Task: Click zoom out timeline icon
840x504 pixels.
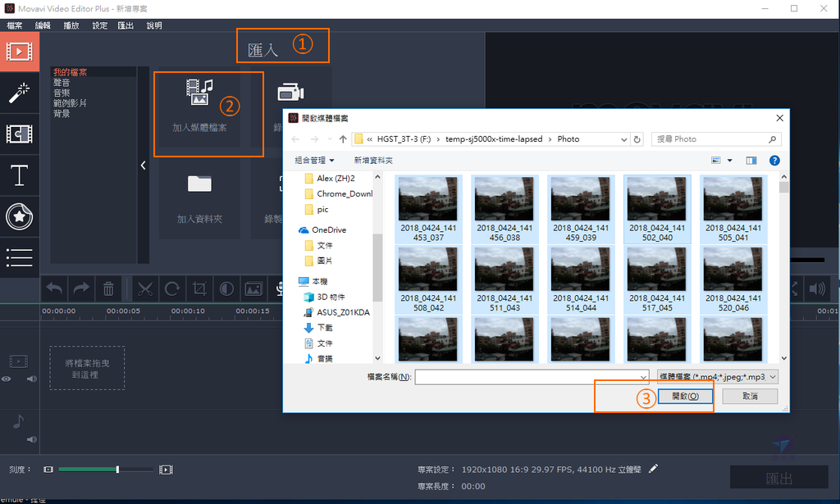Action: click(48, 470)
